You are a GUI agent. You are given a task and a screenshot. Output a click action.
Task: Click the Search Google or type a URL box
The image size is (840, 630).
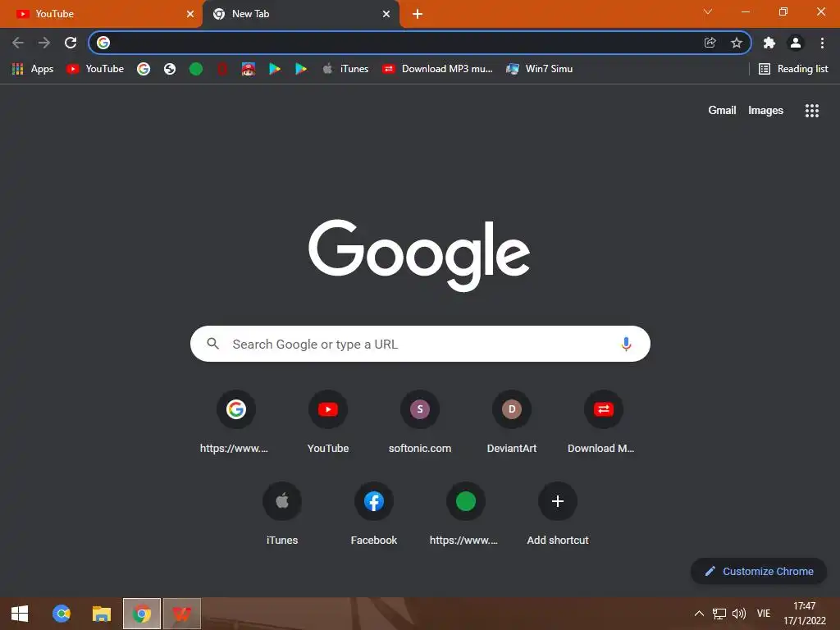pos(420,344)
